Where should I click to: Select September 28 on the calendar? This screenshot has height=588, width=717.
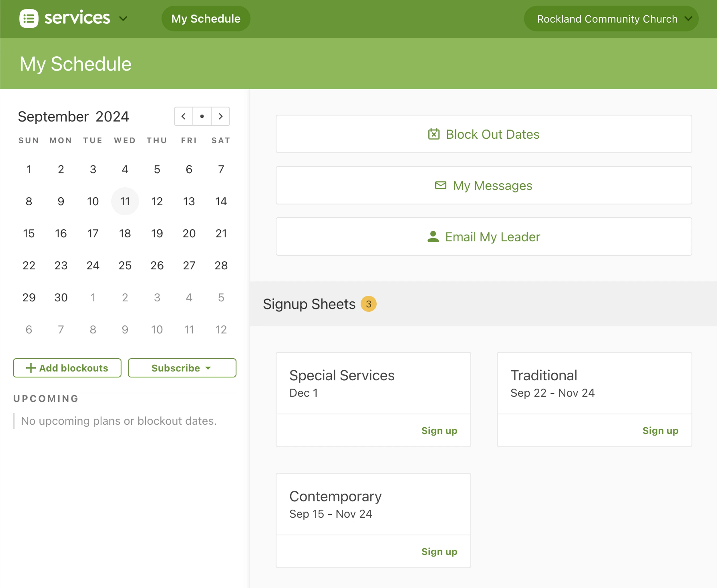point(221,265)
